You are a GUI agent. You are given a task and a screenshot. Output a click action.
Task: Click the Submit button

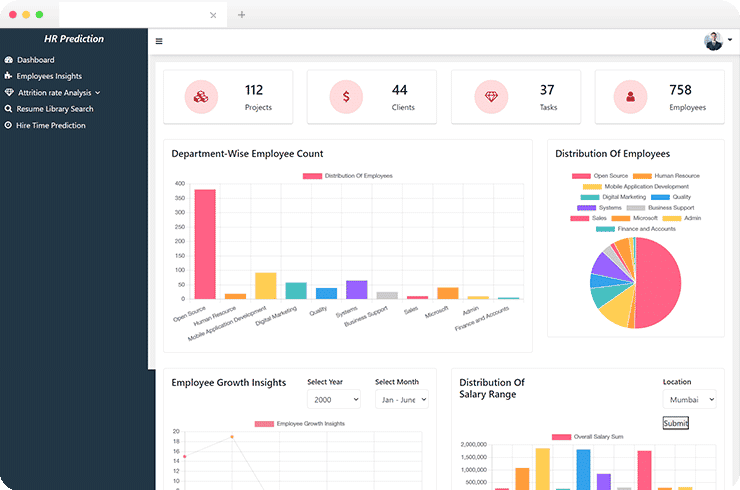pyautogui.click(x=675, y=423)
